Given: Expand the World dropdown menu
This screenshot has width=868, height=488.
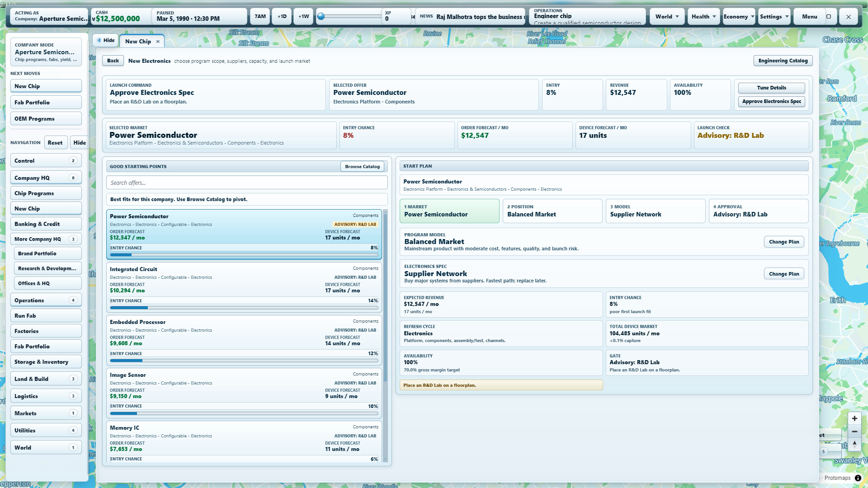Looking at the screenshot, I should click(x=667, y=17).
